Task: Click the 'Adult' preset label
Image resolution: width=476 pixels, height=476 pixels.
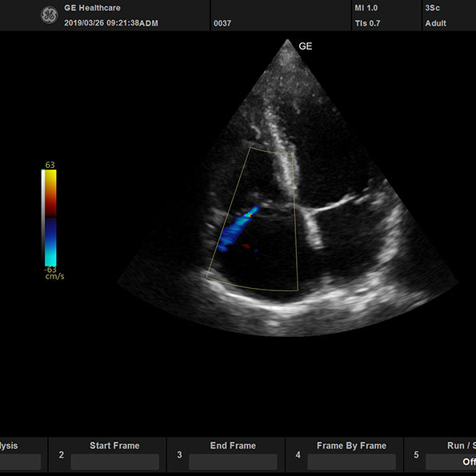Action: coord(435,23)
